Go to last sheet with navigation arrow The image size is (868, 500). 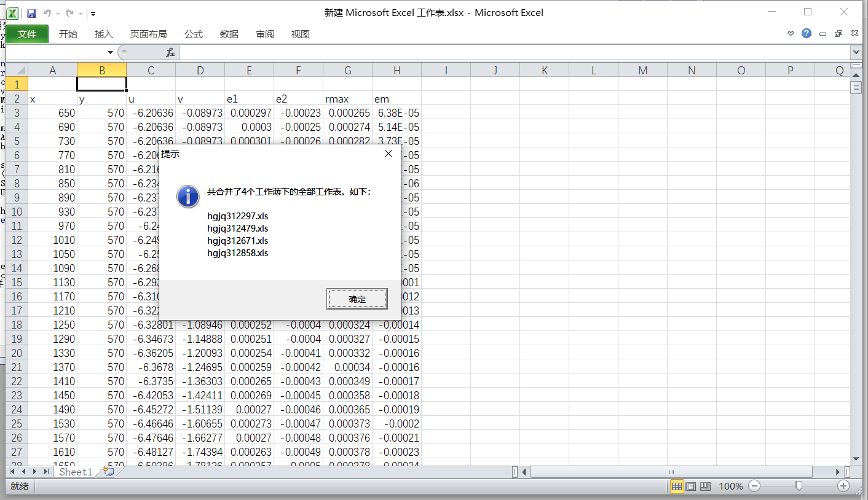46,472
